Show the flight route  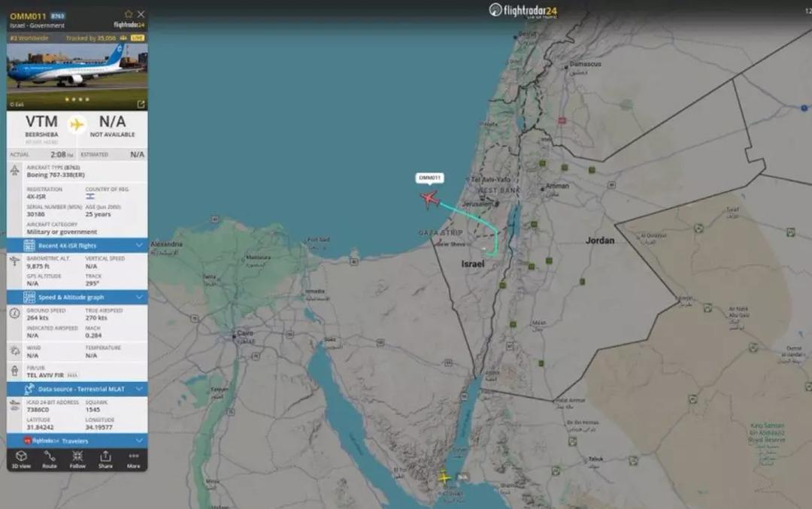49,459
